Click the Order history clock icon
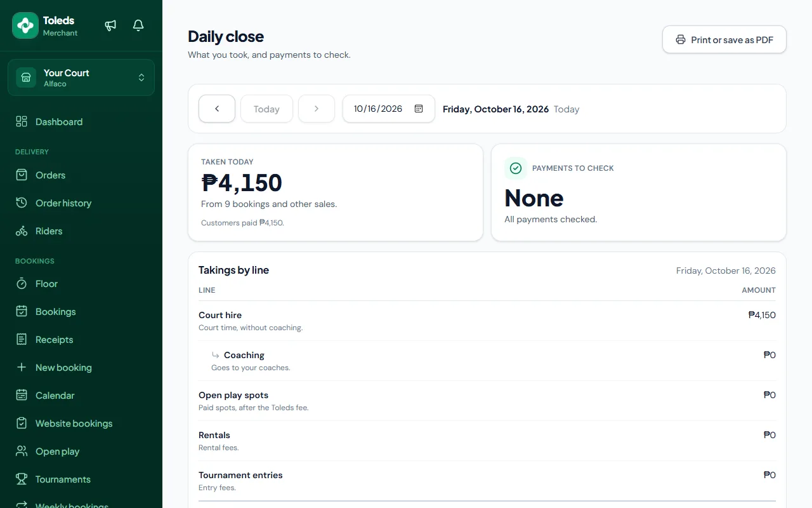Viewport: 812px width, 508px height. 22,203
